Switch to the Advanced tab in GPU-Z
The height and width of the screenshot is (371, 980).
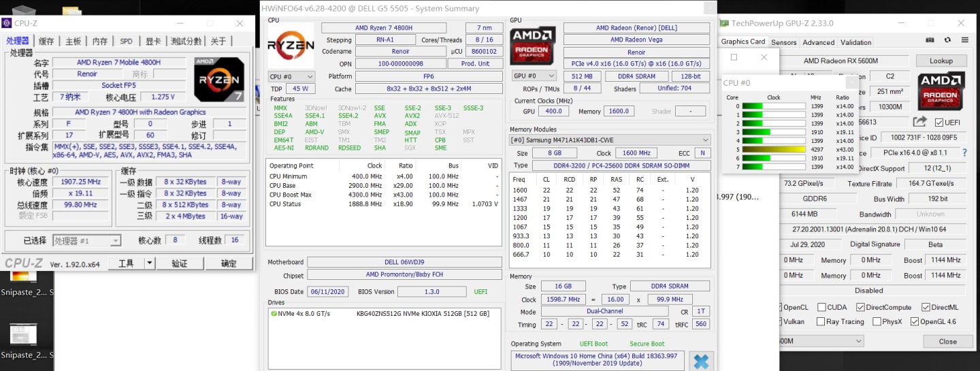click(818, 42)
